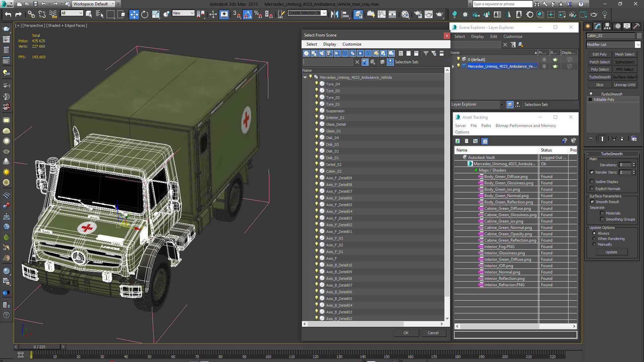Open the Layer Explorer dropdown
Image resolution: width=644 pixels, height=362 pixels.
[502, 105]
